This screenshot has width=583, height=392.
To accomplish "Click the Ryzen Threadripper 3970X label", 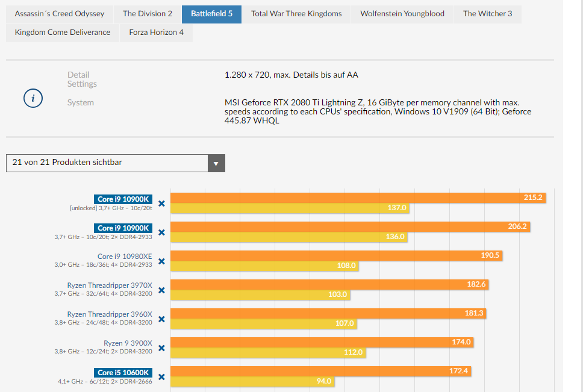I will pyautogui.click(x=110, y=285).
